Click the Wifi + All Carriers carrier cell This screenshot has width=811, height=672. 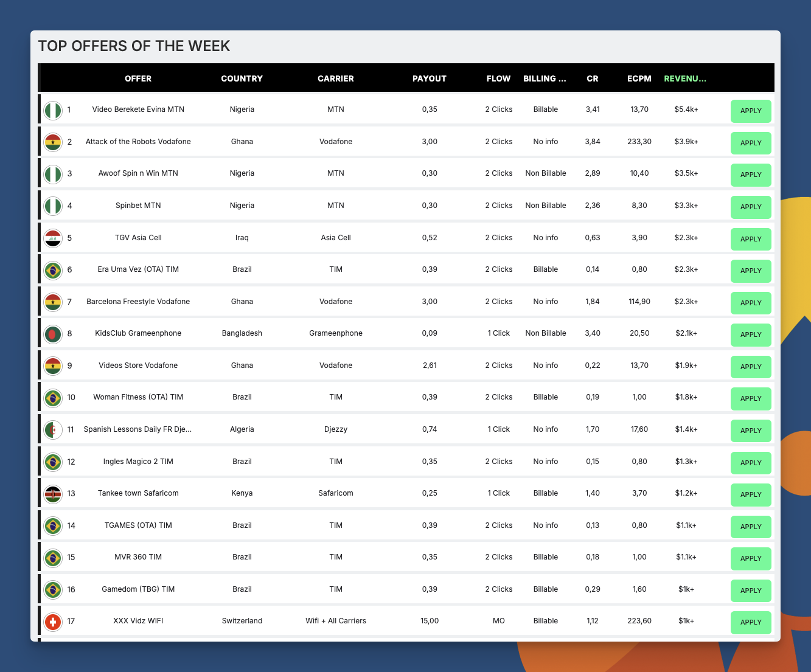tap(336, 621)
